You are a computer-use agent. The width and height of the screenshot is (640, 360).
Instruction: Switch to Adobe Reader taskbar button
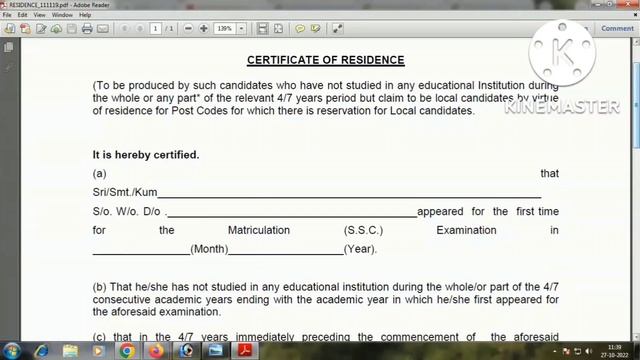point(245,351)
